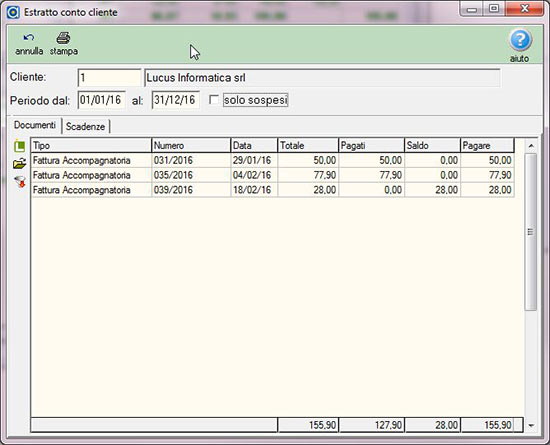This screenshot has height=445, width=550.
Task: Click the Cliente code input field
Action: coord(109,77)
